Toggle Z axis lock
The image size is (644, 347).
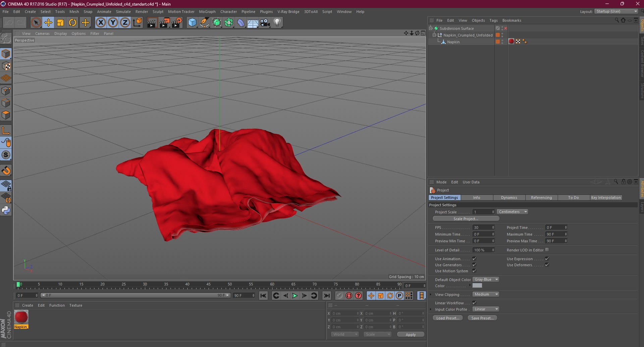pyautogui.click(x=125, y=22)
